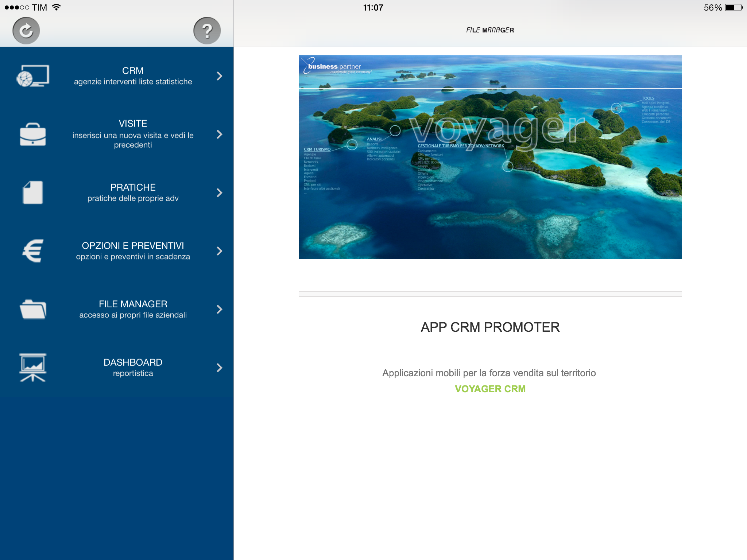Tap 'opzioni e preventivi in scadenza' subtitle
Viewport: 747px width, 560px height.
pos(133,257)
